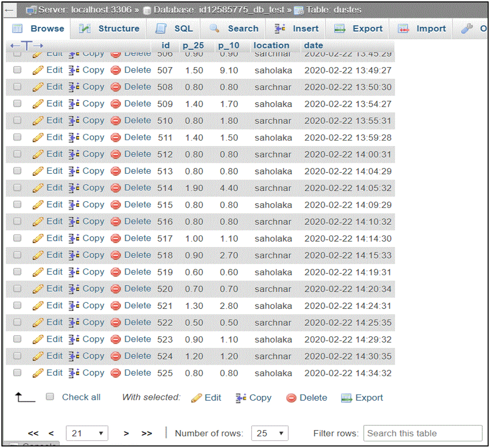Click the With selected red Delete icon
Viewport: 490px width, 448px height.
tap(291, 398)
